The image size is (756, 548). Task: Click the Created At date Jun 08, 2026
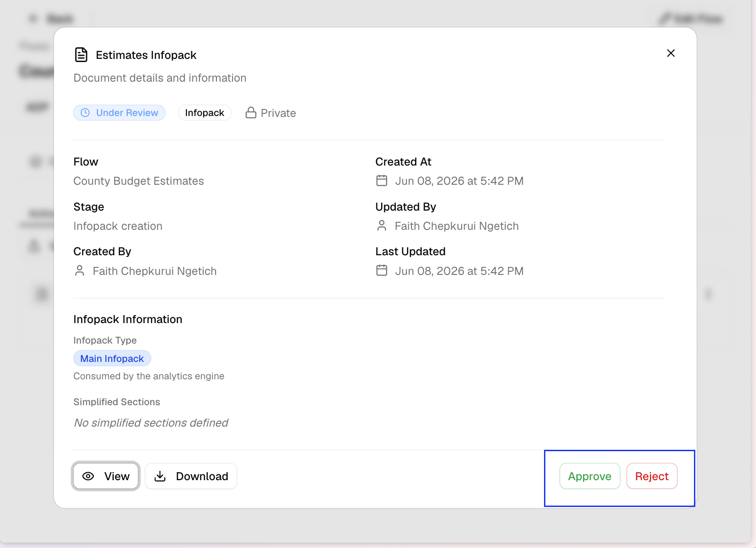[x=459, y=181]
